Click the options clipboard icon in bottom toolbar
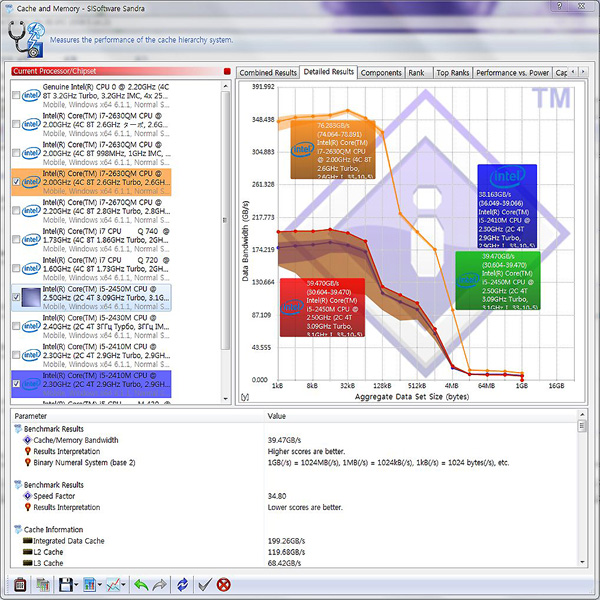Viewport: 600px width, 600px height. pyautogui.click(x=20, y=585)
